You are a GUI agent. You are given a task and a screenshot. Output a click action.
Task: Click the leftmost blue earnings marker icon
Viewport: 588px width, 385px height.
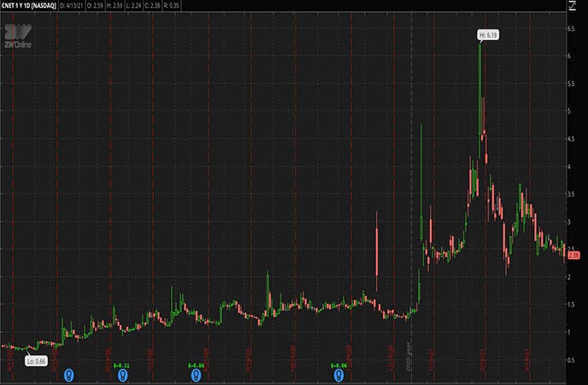pyautogui.click(x=70, y=374)
